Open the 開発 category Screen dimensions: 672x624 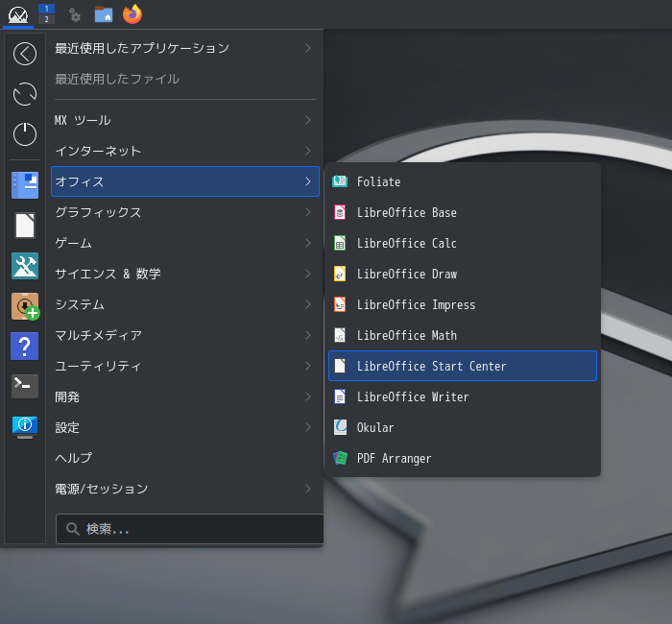pyautogui.click(x=185, y=396)
